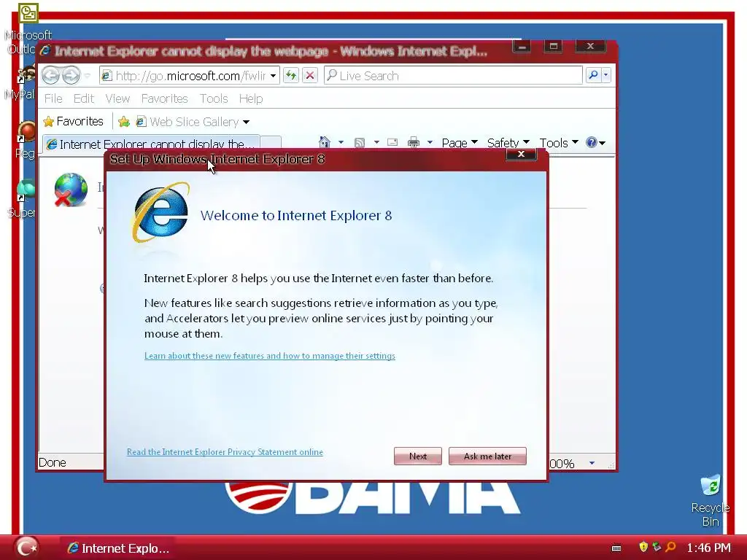The image size is (747, 560).
Task: Open the Recycle Bin desktop icon
Action: (x=711, y=500)
